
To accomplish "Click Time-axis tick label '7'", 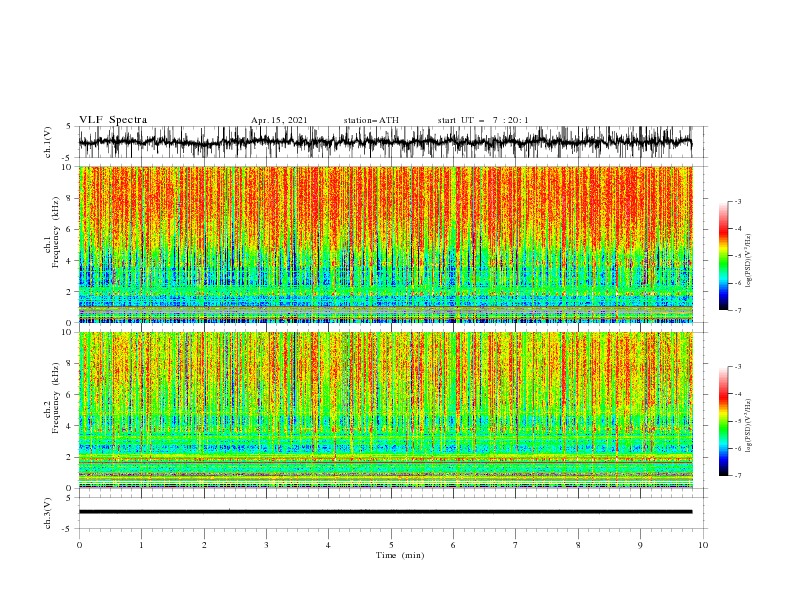I will pyautogui.click(x=516, y=545).
